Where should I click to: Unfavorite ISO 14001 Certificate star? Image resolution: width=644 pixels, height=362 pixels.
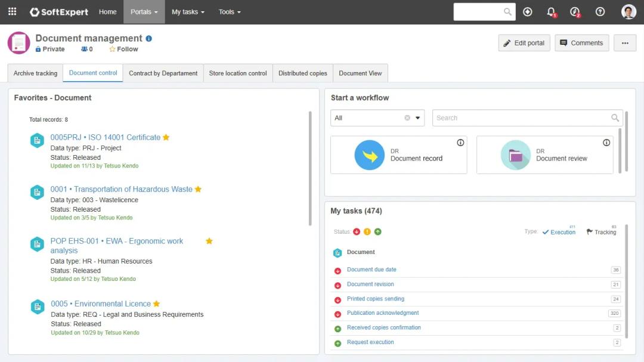click(166, 137)
